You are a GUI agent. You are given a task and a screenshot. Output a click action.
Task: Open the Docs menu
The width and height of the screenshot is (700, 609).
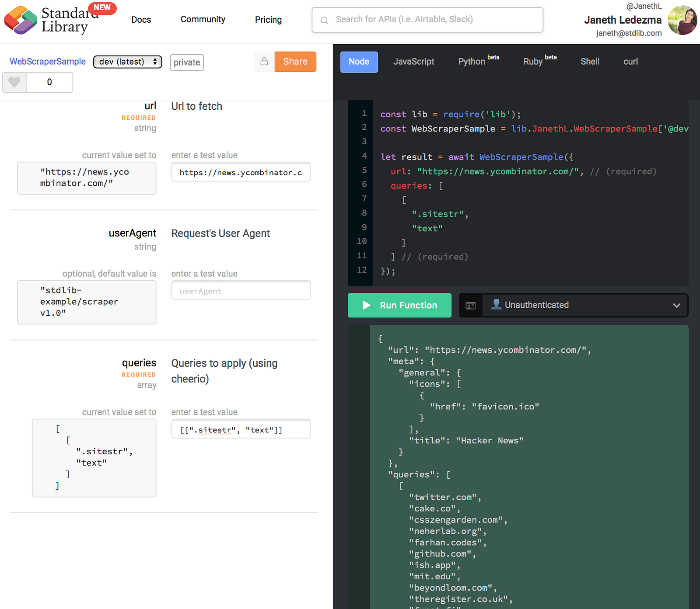tap(141, 20)
